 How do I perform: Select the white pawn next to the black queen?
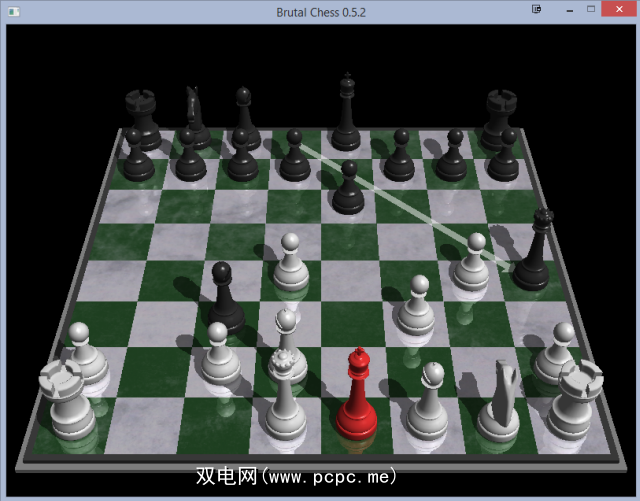471,263
